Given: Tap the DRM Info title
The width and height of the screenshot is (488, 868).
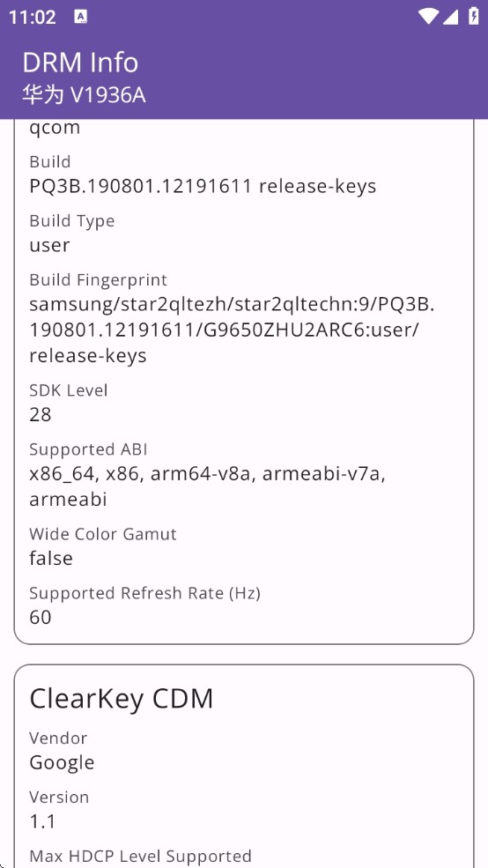Looking at the screenshot, I should [80, 63].
